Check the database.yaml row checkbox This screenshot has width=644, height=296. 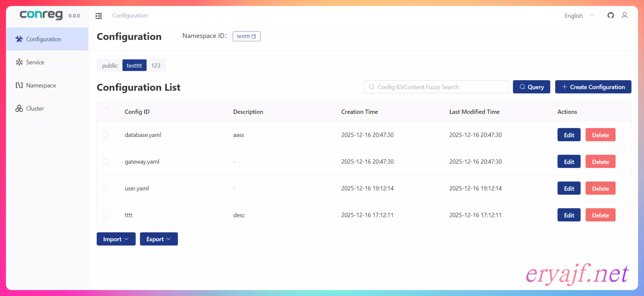click(105, 135)
